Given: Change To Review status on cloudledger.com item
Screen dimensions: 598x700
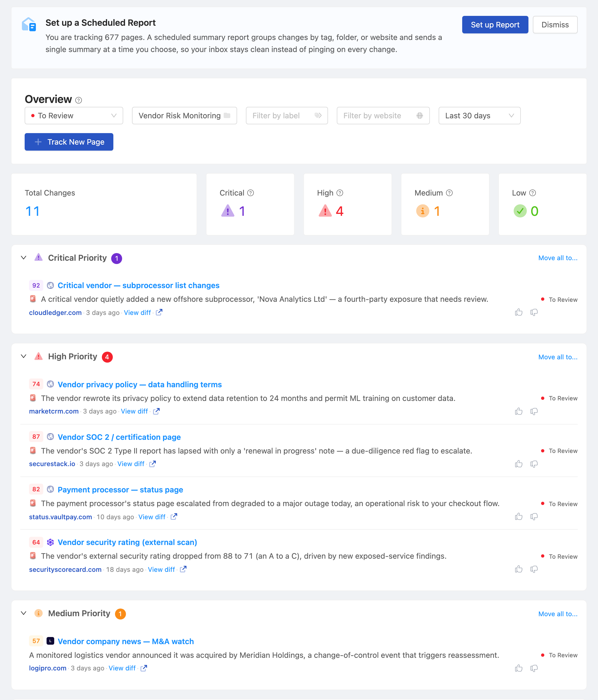Looking at the screenshot, I should 559,300.
